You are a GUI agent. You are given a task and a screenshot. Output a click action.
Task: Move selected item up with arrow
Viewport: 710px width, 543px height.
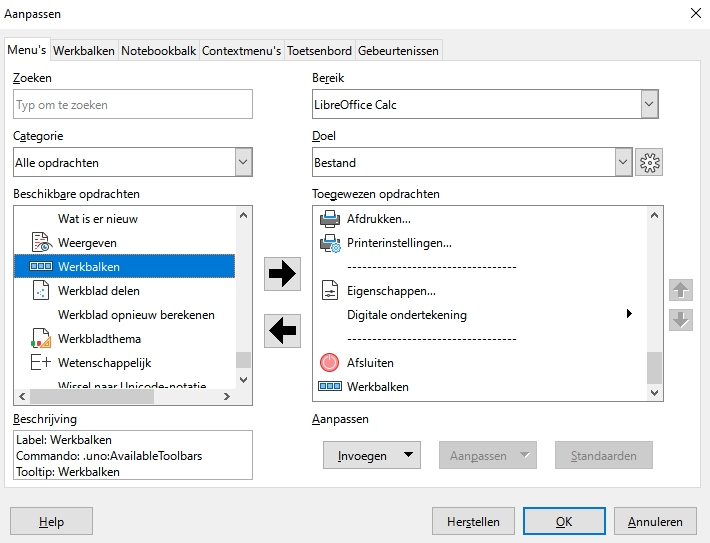[680, 290]
